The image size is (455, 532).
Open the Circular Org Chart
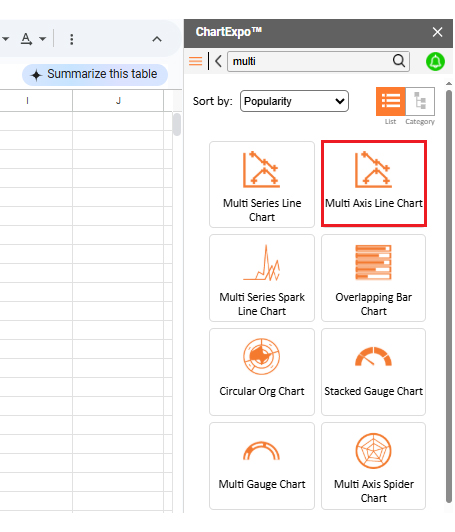262,372
